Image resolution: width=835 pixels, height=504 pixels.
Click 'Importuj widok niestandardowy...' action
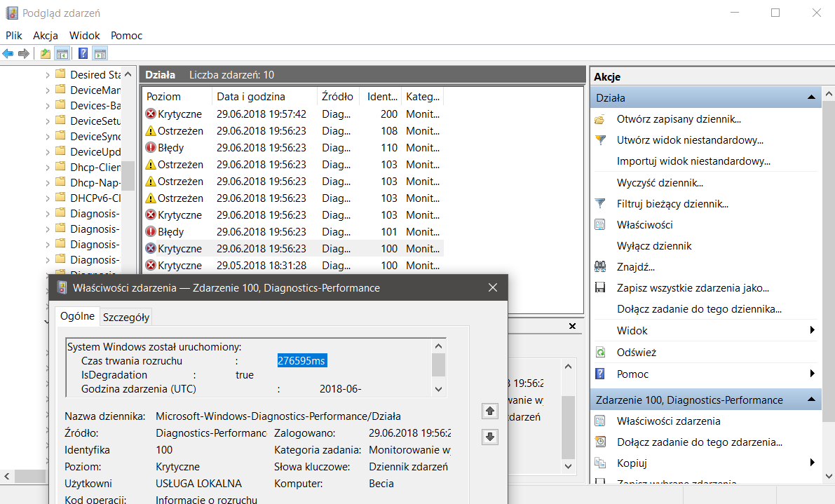(x=693, y=161)
